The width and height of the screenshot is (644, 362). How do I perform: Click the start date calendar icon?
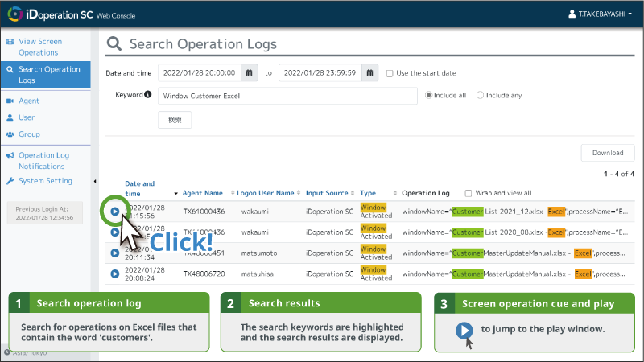pos(250,72)
